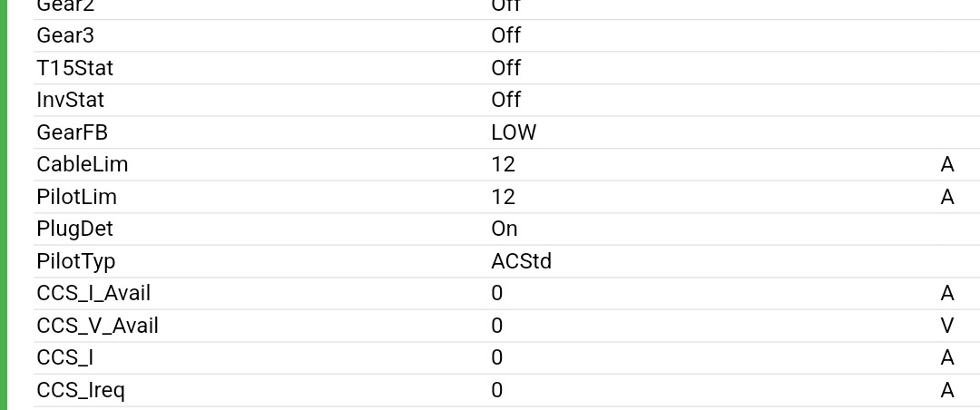
Task: Select the Off value of Gear3
Action: [506, 35]
